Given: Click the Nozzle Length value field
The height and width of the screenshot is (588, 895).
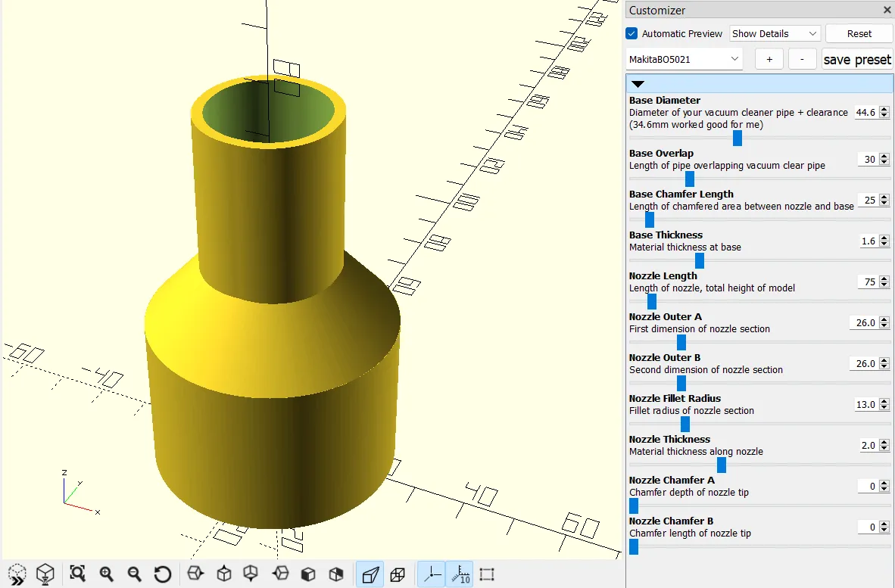Looking at the screenshot, I should pos(869,282).
